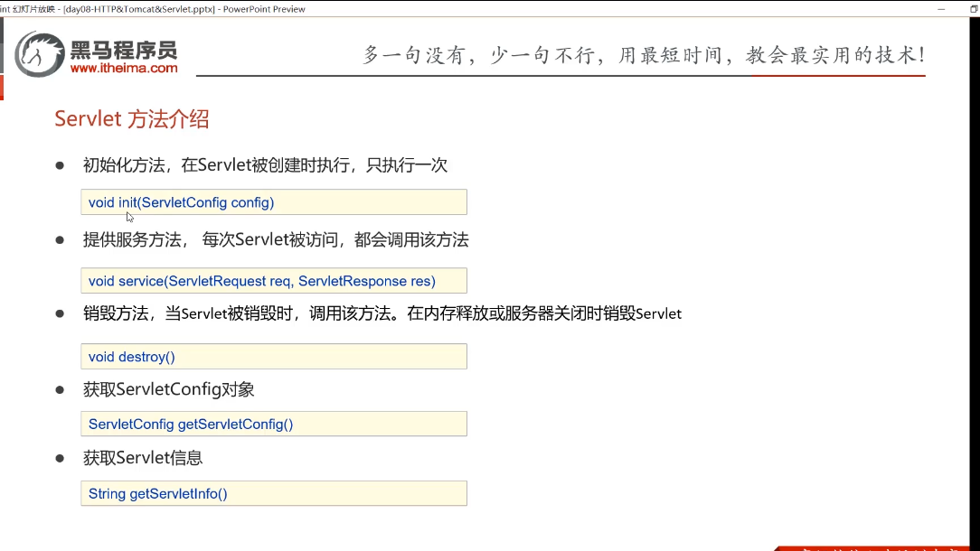Click the window title 'day08-HTTP&Tomcat&Servlet.pptx'
This screenshot has height=551, width=980.
tap(138, 9)
